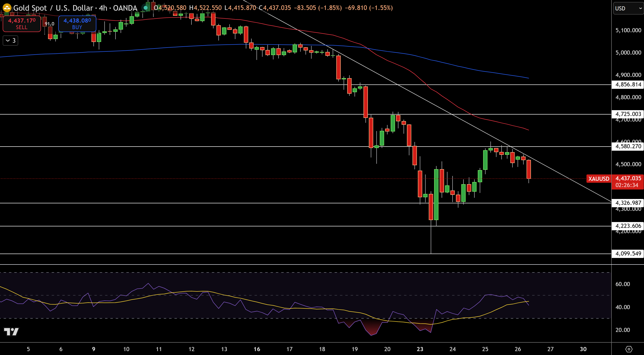This screenshot has height=355, width=644.
Task: Select the 4,099.549 price level label
Action: click(x=628, y=254)
